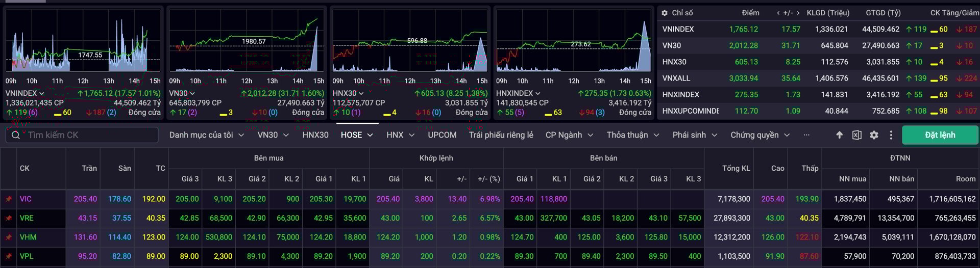The width and height of the screenshot is (980, 268).
Task: Click the Đặt lệnh button
Action: pos(940,135)
